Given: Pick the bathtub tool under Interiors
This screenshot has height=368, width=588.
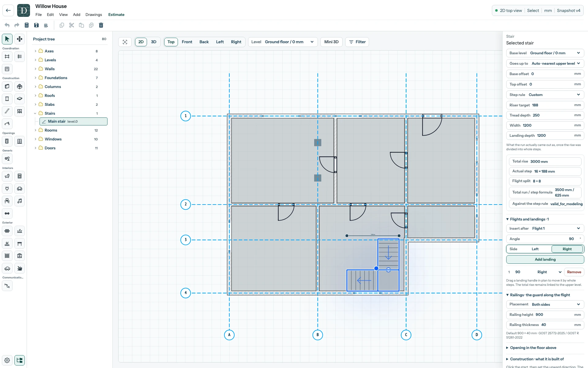Looking at the screenshot, I should click(7, 176).
